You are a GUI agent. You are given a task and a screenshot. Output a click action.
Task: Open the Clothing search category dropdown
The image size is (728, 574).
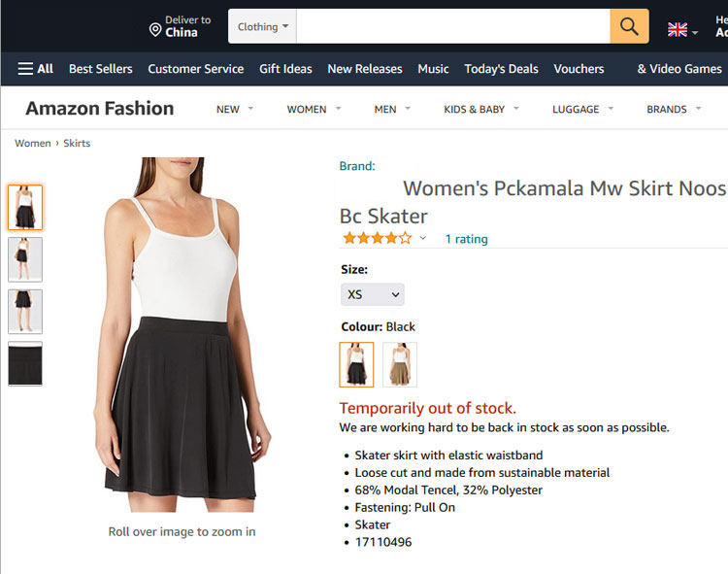[x=263, y=26]
